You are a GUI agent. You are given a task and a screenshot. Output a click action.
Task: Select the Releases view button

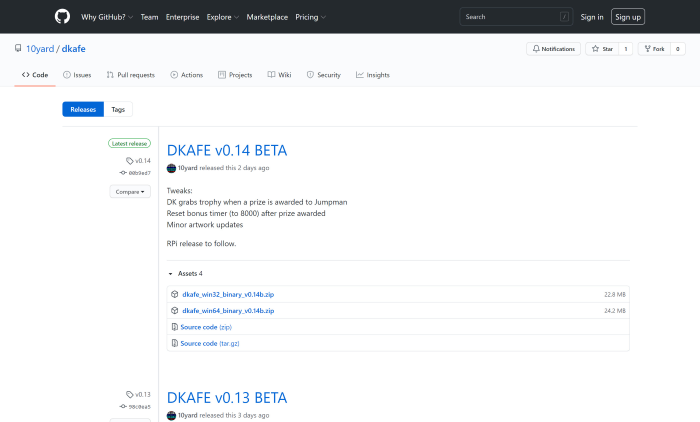[x=83, y=109]
